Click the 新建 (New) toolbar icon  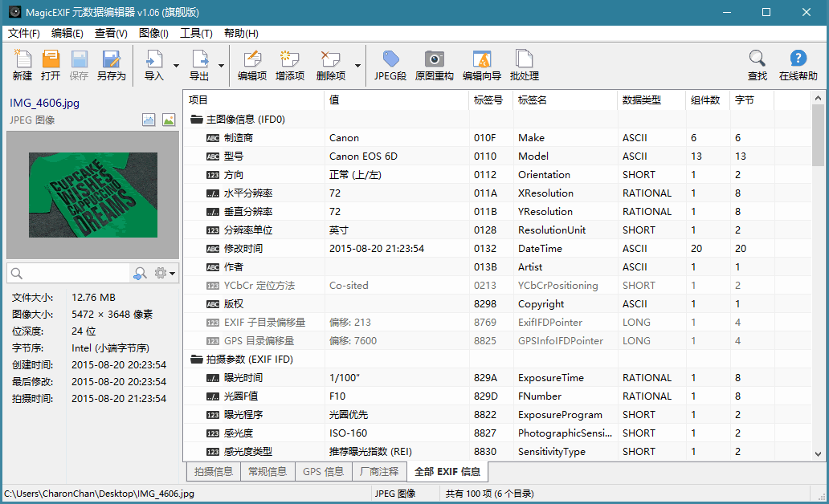point(22,59)
